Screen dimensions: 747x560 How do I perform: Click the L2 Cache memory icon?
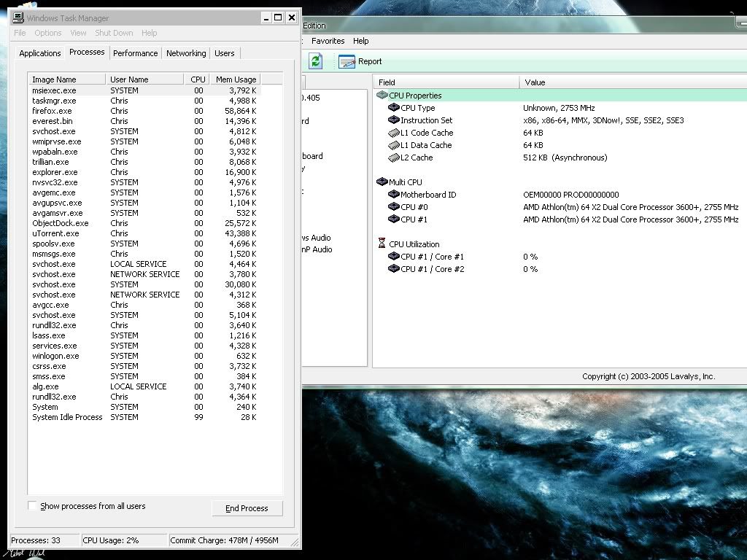pos(393,157)
